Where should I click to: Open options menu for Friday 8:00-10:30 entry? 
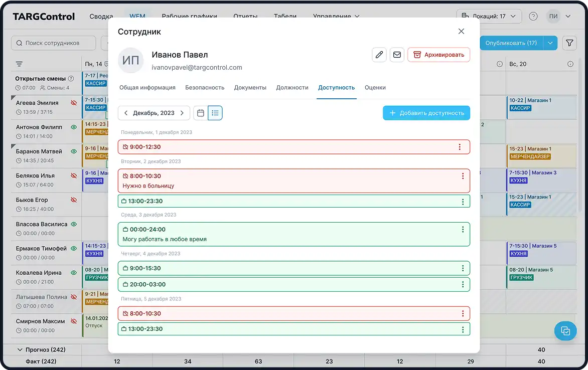[463, 313]
